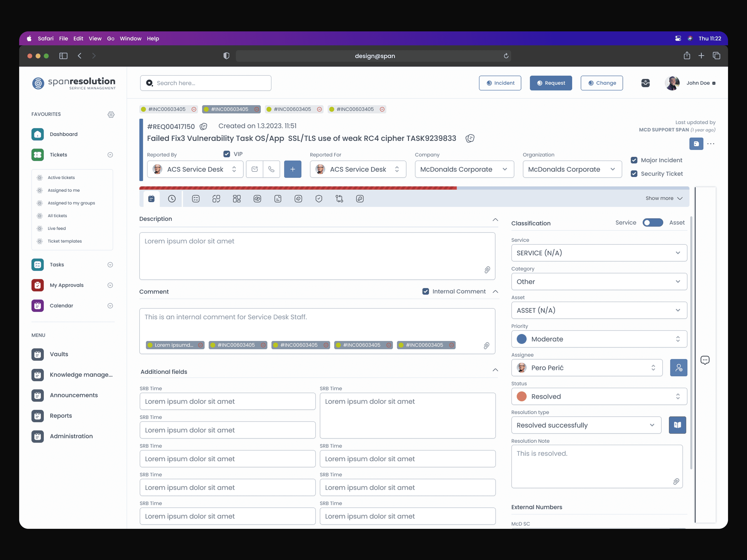Open the clock history tab icon
Image resolution: width=747 pixels, height=560 pixels.
pos(172,199)
